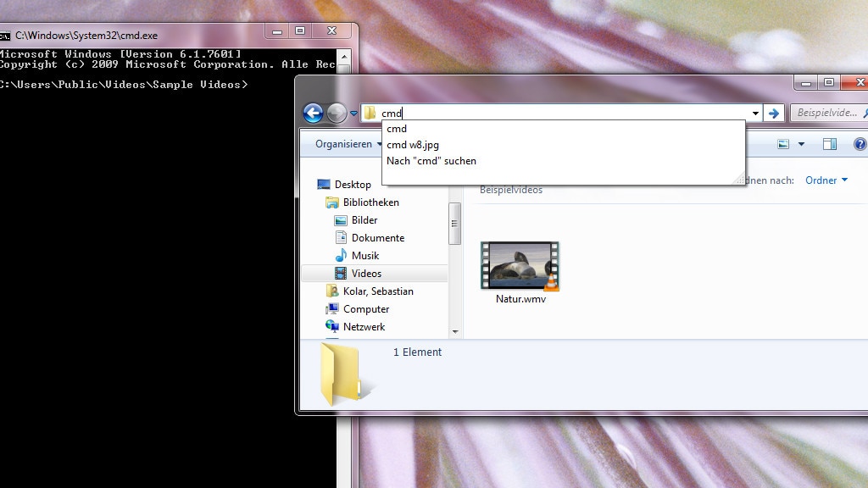
Task: Minimize the cmd.exe window
Action: pos(277,31)
